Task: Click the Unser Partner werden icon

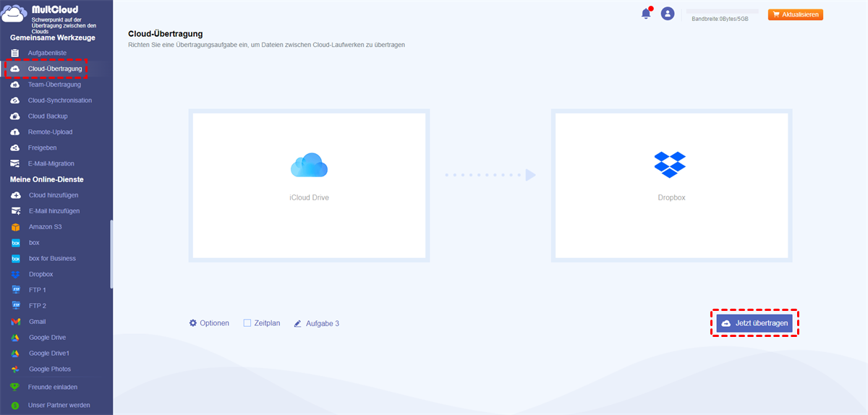Action: coord(14,406)
